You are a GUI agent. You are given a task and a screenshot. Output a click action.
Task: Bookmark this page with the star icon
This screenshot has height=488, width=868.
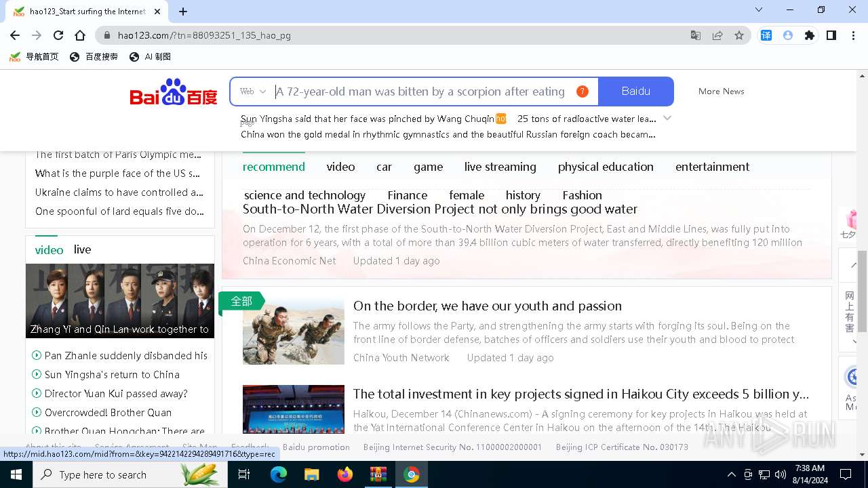tap(739, 35)
